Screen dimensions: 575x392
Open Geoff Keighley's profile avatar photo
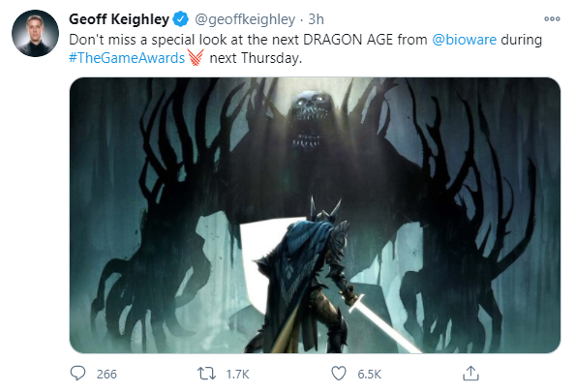tap(35, 33)
